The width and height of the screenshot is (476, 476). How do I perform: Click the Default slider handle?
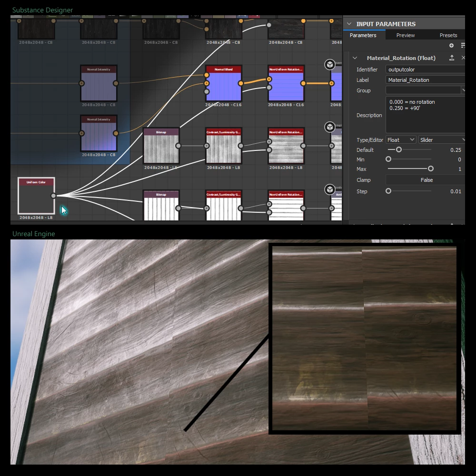[x=399, y=149]
